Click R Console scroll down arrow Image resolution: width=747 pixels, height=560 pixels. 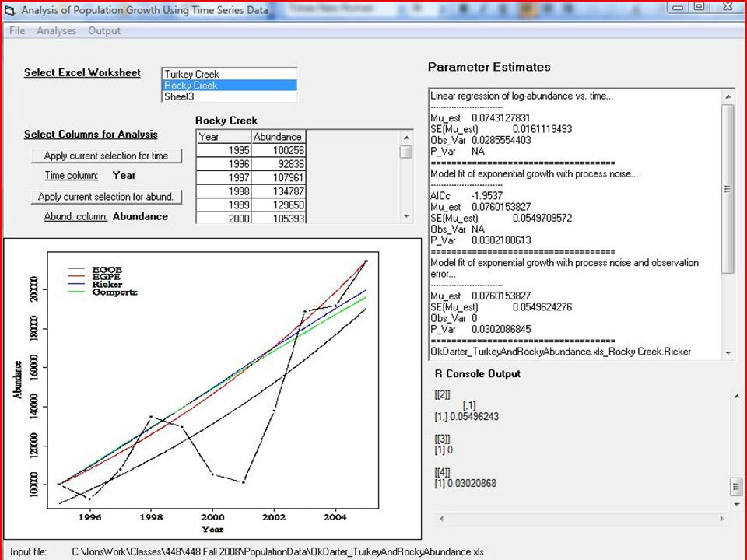click(x=737, y=504)
